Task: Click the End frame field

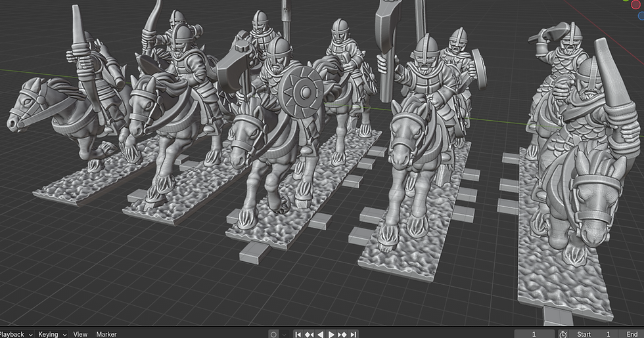Action: click(630, 334)
